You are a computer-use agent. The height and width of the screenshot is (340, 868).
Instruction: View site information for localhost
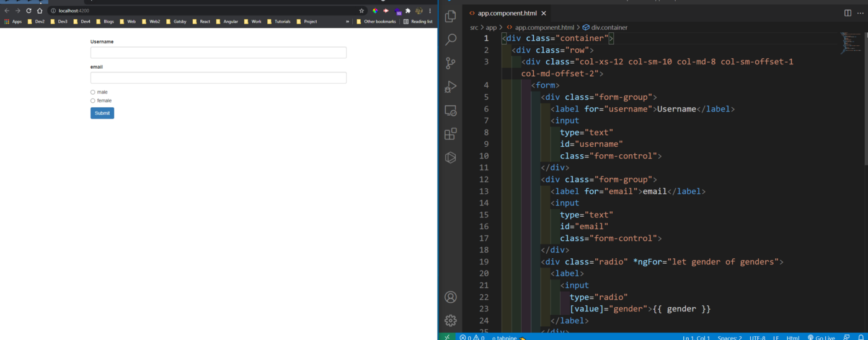[54, 11]
